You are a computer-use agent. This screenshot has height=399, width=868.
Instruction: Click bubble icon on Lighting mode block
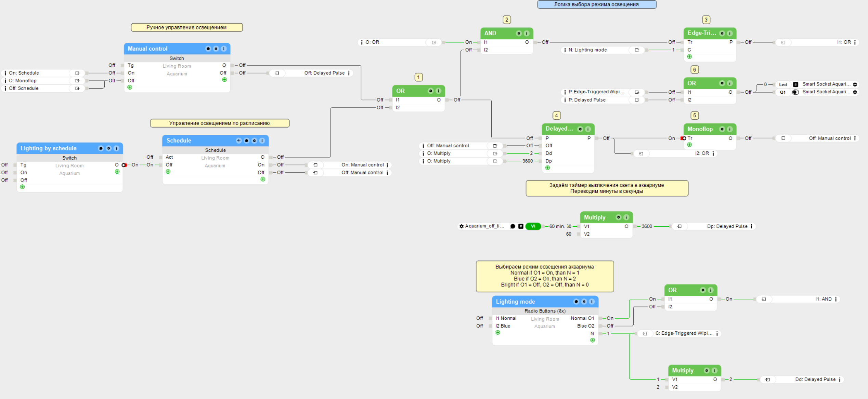click(x=576, y=302)
